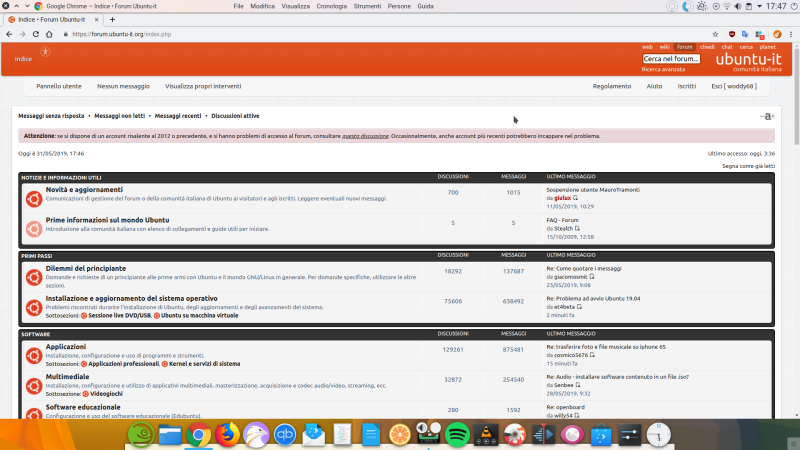800x450 pixels.
Task: Open the Strumenti menu
Action: [367, 6]
